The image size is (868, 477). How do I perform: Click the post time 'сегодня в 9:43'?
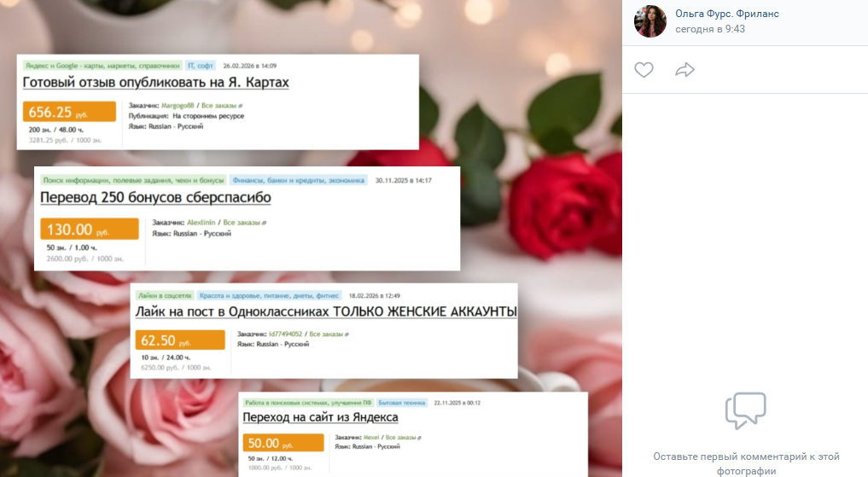(x=710, y=29)
